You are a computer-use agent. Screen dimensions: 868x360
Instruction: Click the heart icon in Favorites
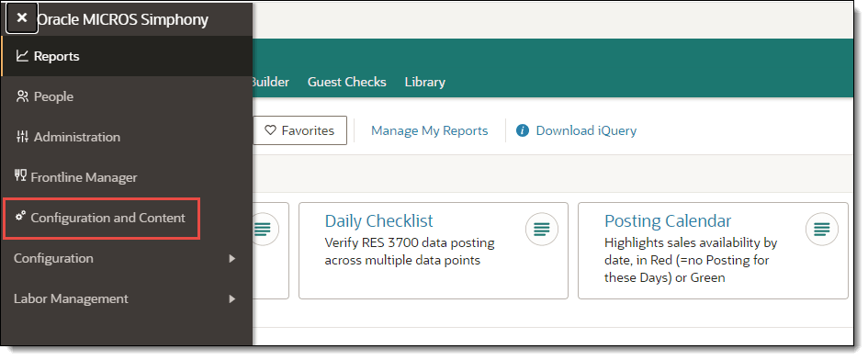pos(270,130)
